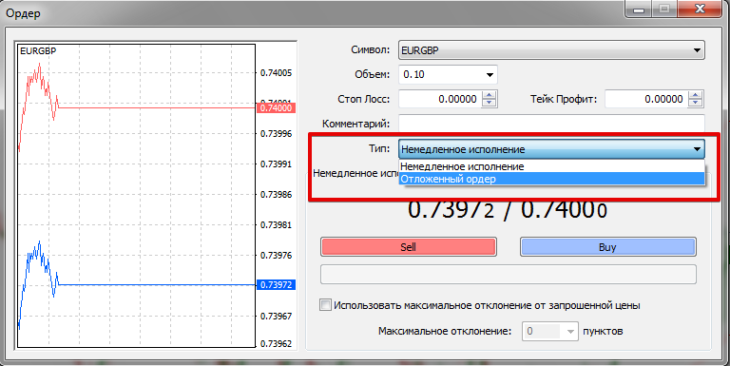Click the Тейк Профит value field
The height and width of the screenshot is (366, 730).
click(x=646, y=99)
